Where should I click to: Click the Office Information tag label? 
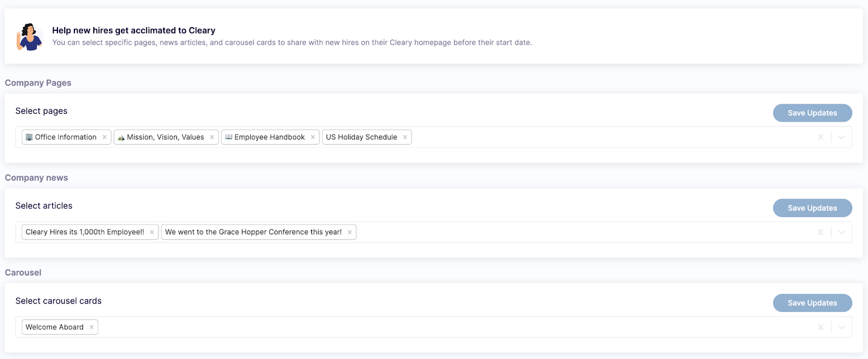pyautogui.click(x=66, y=137)
